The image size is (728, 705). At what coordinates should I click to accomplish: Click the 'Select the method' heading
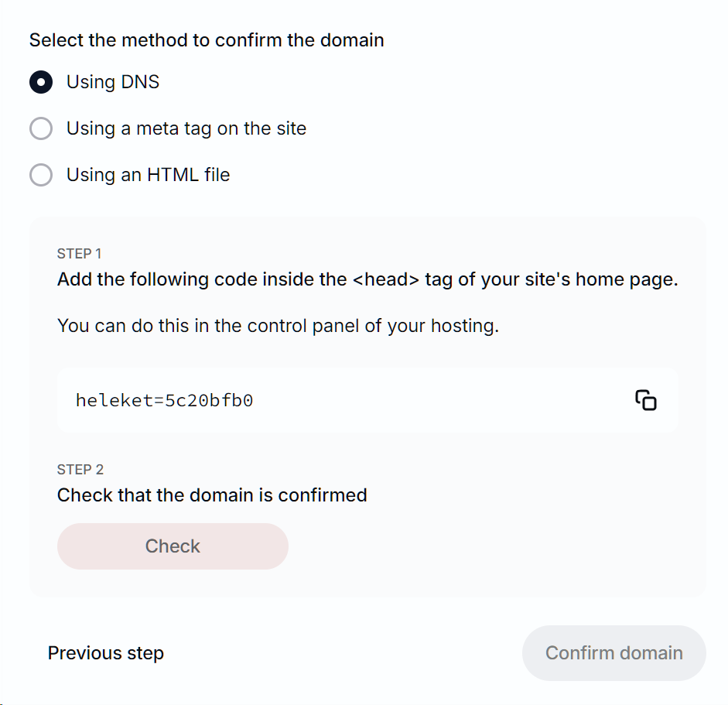[207, 40]
